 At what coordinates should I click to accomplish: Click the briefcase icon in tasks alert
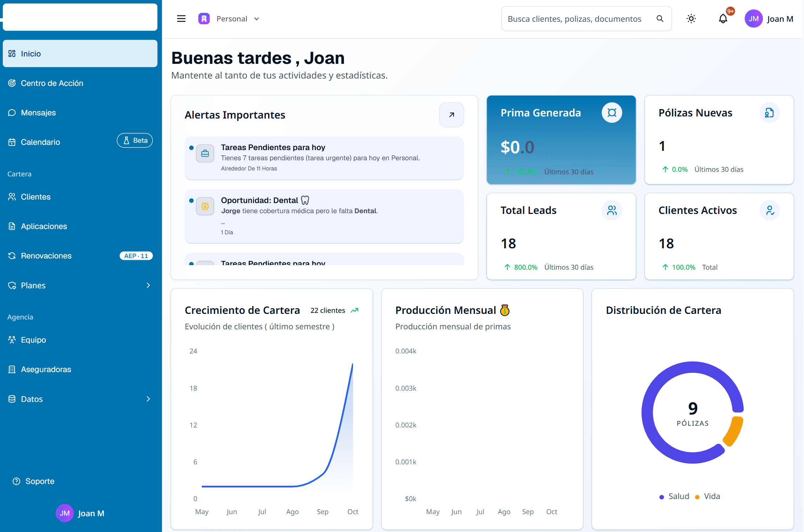[205, 153]
